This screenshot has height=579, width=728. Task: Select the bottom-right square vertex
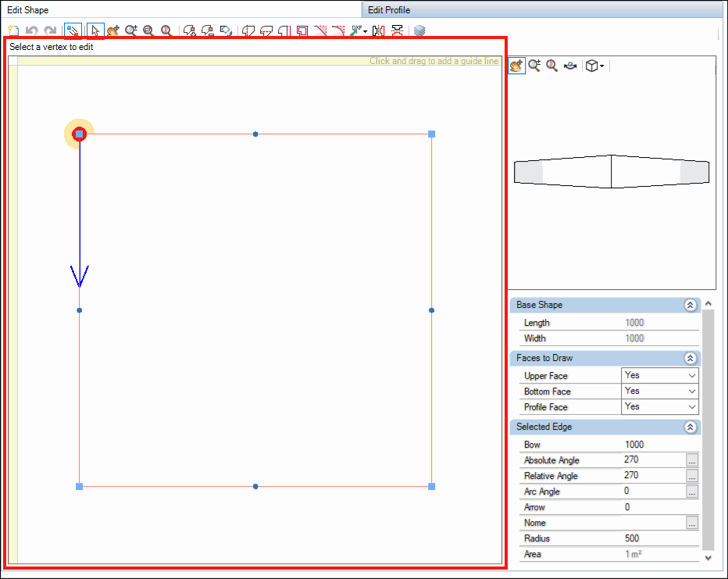tap(431, 486)
